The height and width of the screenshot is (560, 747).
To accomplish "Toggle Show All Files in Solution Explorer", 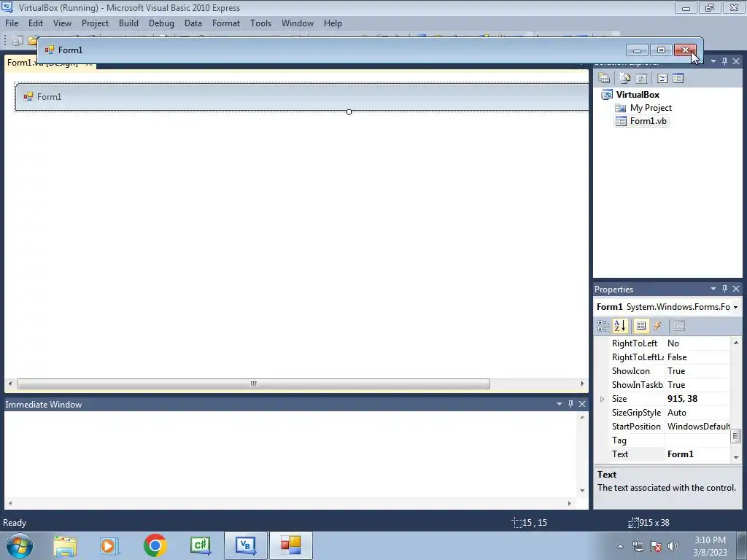I will pos(624,78).
